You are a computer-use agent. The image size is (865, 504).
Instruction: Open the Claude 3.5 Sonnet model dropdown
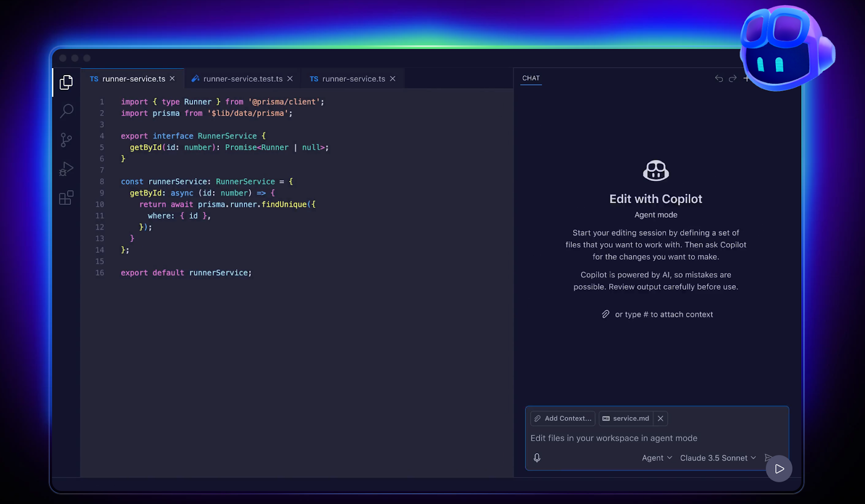point(717,458)
